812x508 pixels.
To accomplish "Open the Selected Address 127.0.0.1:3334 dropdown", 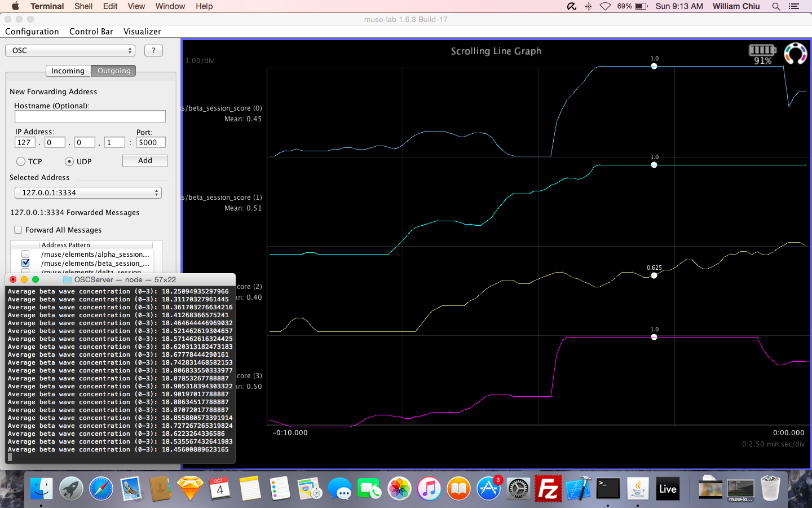I will (x=88, y=192).
